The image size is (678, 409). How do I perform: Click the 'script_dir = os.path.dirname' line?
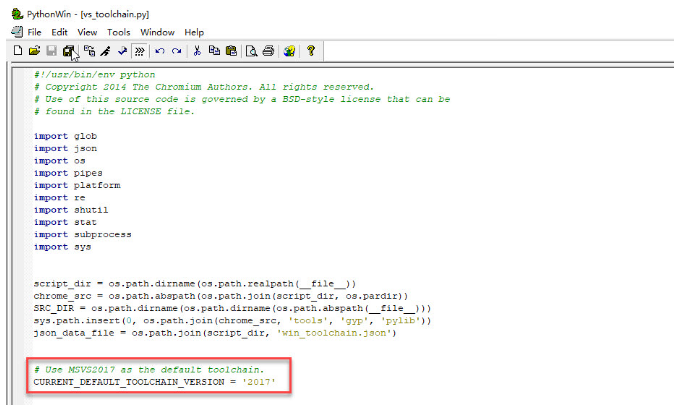(195, 284)
